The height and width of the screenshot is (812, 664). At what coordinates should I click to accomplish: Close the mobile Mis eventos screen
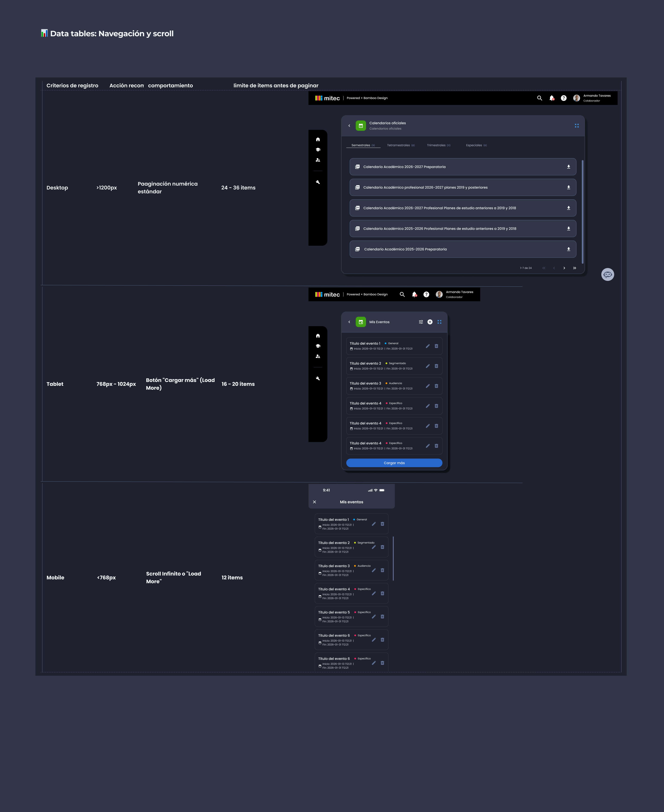pyautogui.click(x=315, y=502)
